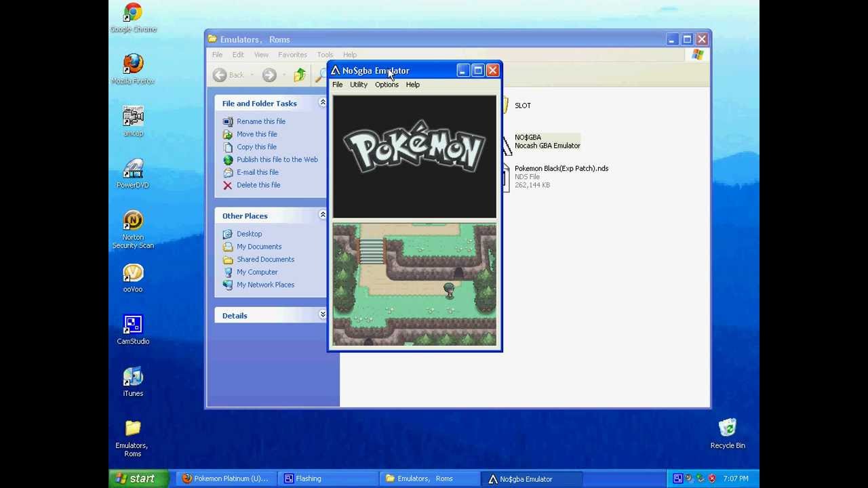Click the red shield tray icon
This screenshot has height=488, width=868.
tap(712, 479)
